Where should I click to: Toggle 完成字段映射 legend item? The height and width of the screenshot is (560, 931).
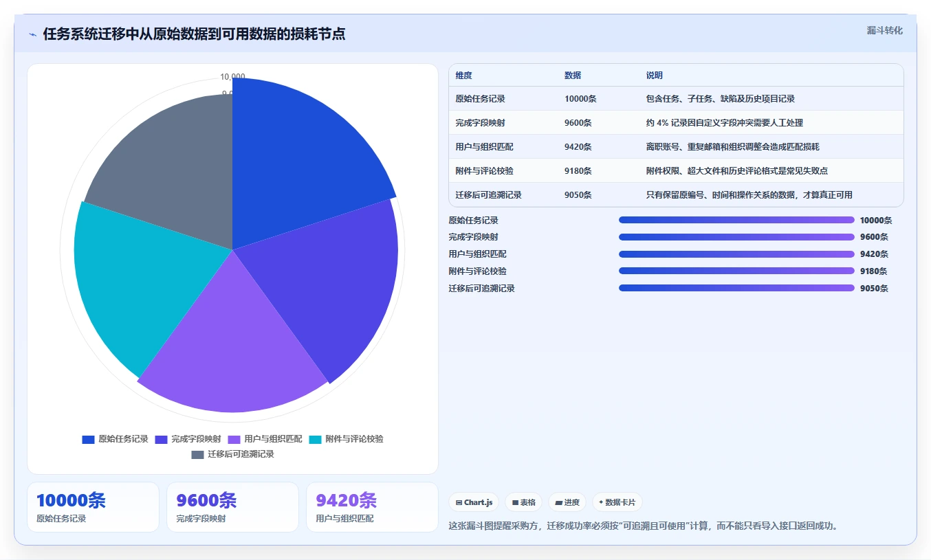(188, 439)
